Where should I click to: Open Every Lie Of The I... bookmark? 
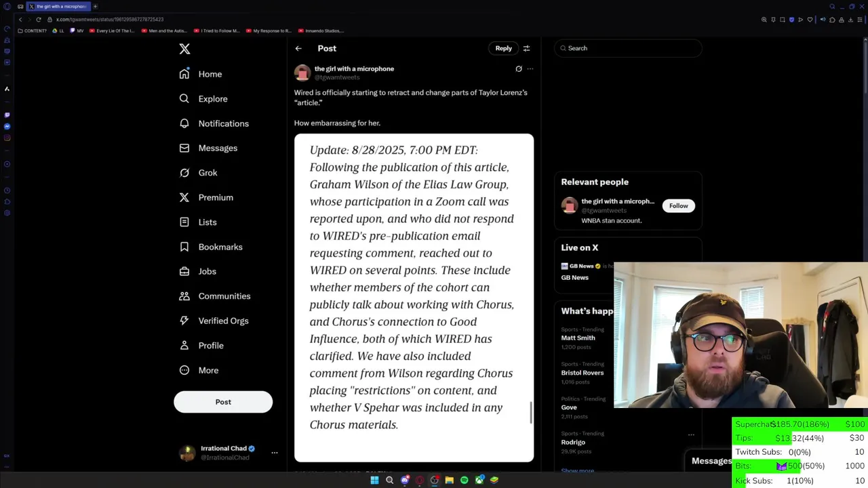click(x=112, y=30)
